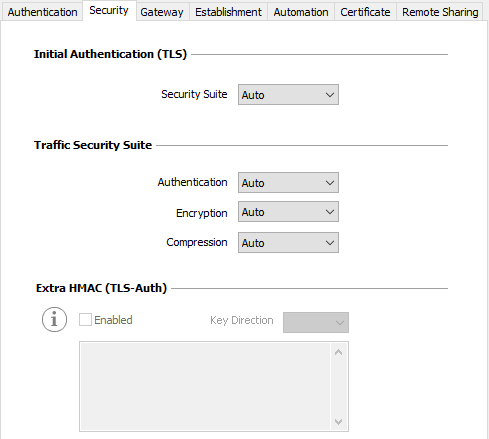The height and width of the screenshot is (439, 489).
Task: Click inside the TLS-Auth key text area
Action: pos(205,386)
